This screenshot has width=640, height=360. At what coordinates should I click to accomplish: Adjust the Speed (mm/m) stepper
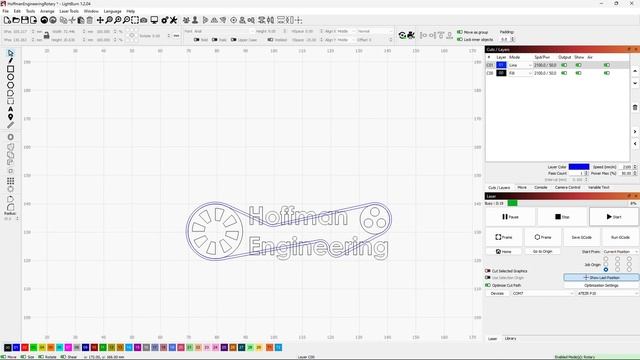pos(635,167)
